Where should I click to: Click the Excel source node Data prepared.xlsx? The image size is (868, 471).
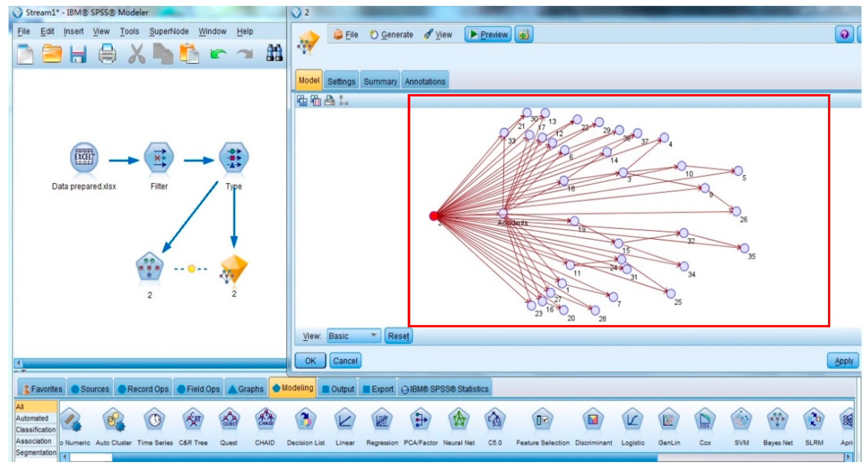[84, 158]
